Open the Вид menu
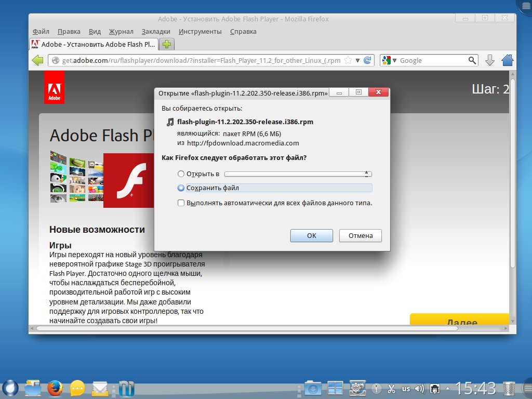Screen dimensions: 532x399 pyautogui.click(x=95, y=32)
